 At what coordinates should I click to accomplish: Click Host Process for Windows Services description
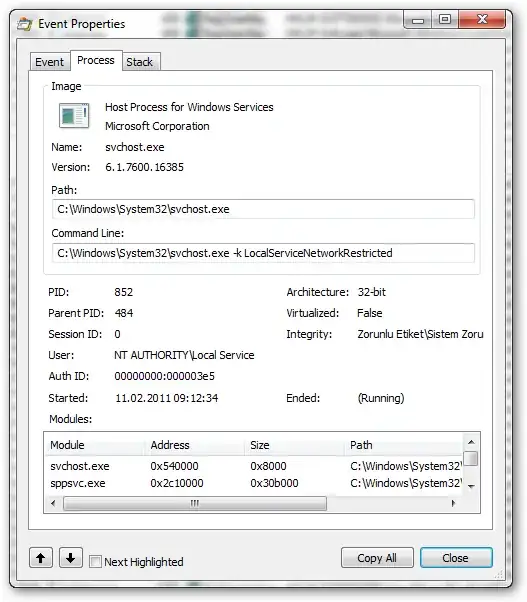[x=189, y=107]
